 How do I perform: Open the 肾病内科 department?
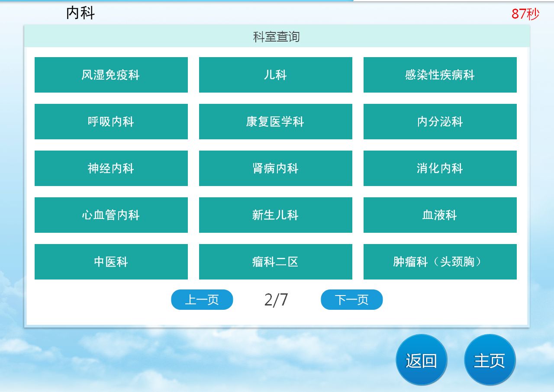276,168
